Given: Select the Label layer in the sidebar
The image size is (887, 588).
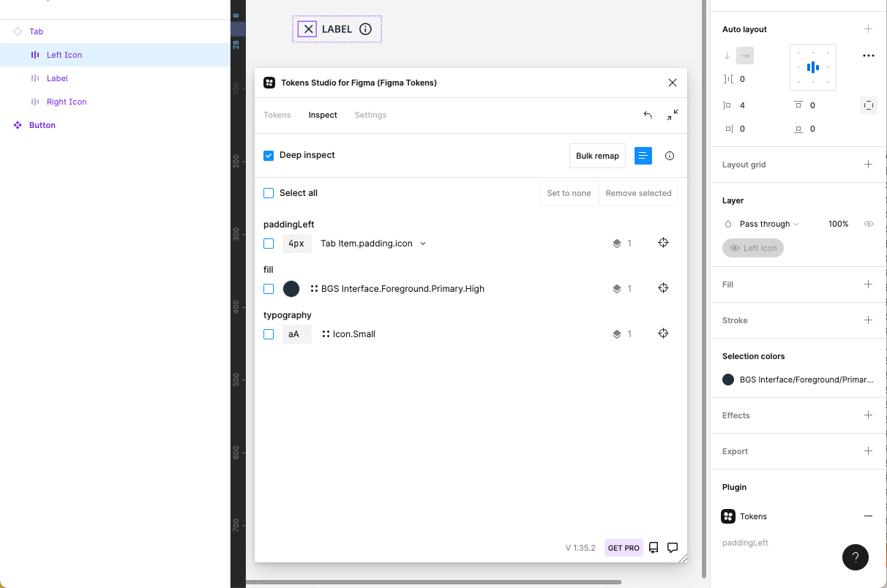Looking at the screenshot, I should (57, 78).
